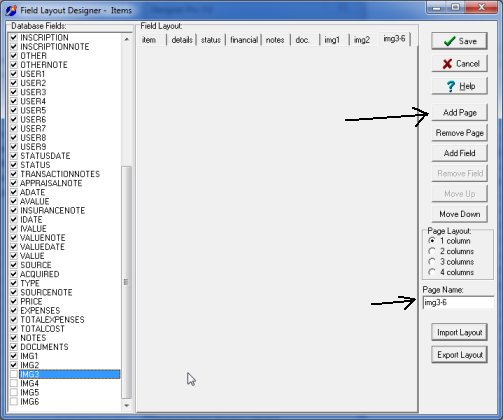This screenshot has height=420, width=503.
Task: Uncheck the DOCUMENTS field checkbox
Action: click(x=14, y=347)
